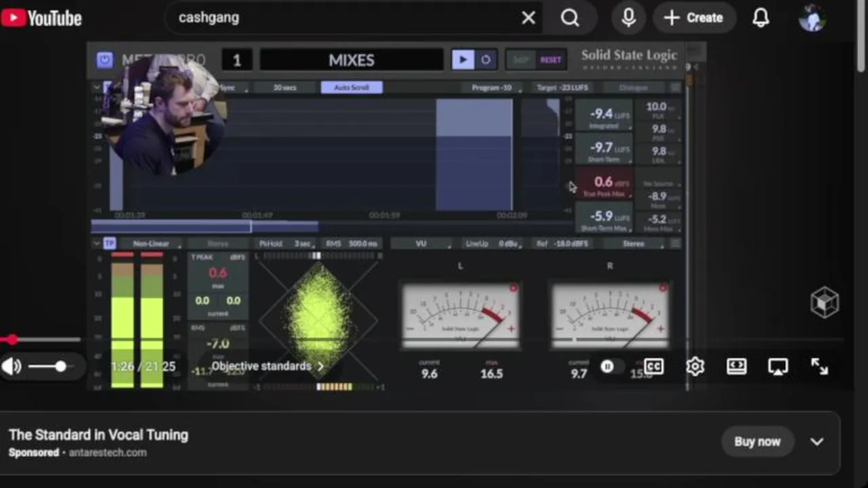868x488 pixels.
Task: Open the Target -23 LUFS dropdown
Action: (564, 87)
